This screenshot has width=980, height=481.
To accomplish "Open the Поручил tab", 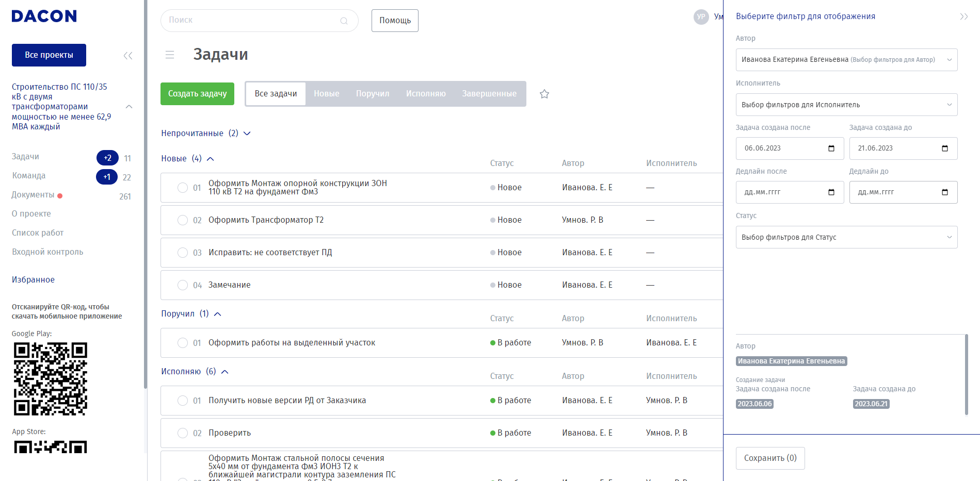I will [372, 94].
